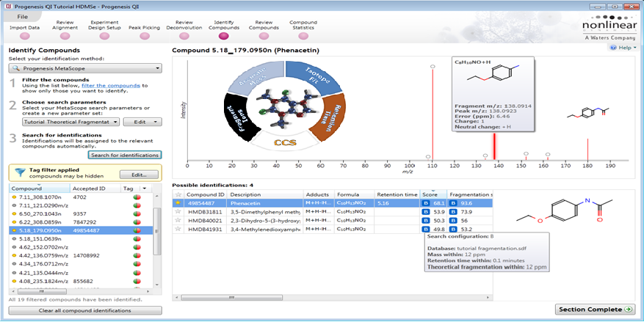Image resolution: width=644 pixels, height=322 pixels.
Task: Click Phenacetin structure image in details pane
Action: click(x=565, y=211)
